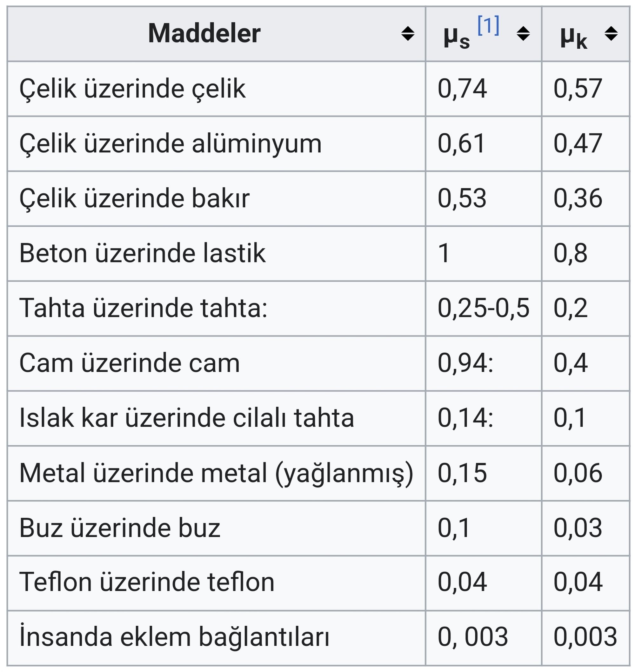This screenshot has height=672, width=635.
Task: Click 'Cam üzerinde cam' cell
Action: click(129, 363)
